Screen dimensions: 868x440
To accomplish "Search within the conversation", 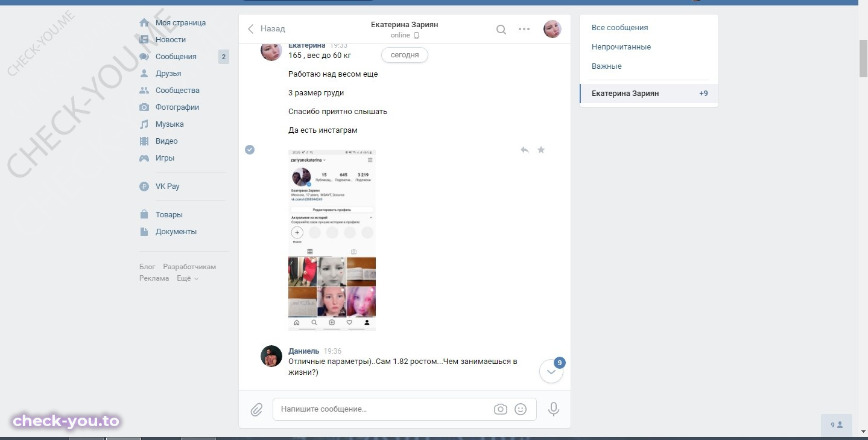I will click(x=501, y=29).
